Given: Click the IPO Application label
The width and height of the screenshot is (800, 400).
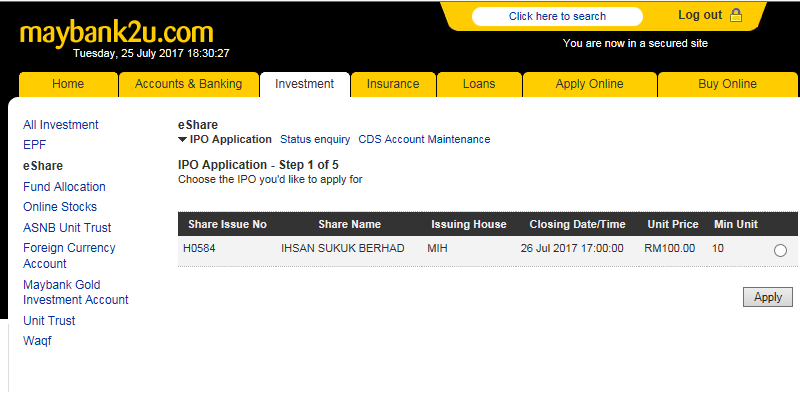Looking at the screenshot, I should (x=231, y=139).
